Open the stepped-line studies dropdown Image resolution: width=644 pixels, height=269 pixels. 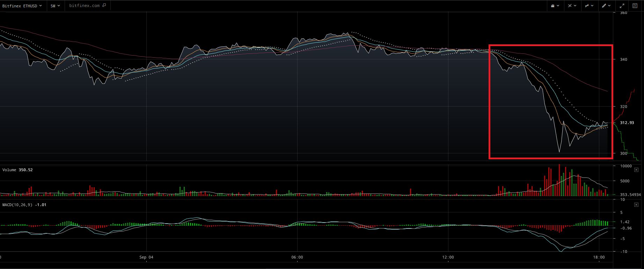pos(590,6)
